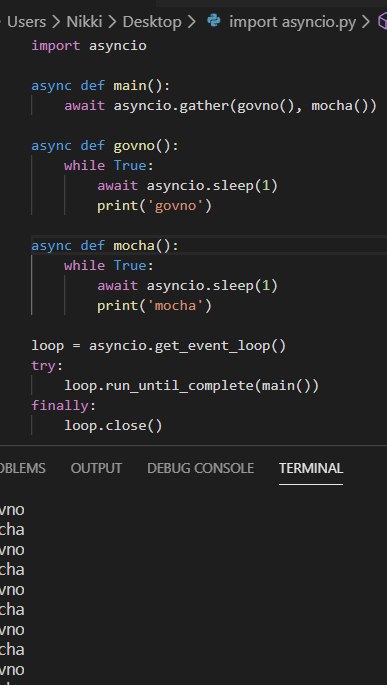This screenshot has height=685, width=387.
Task: Click the print('govno') statement
Action: 154,206
